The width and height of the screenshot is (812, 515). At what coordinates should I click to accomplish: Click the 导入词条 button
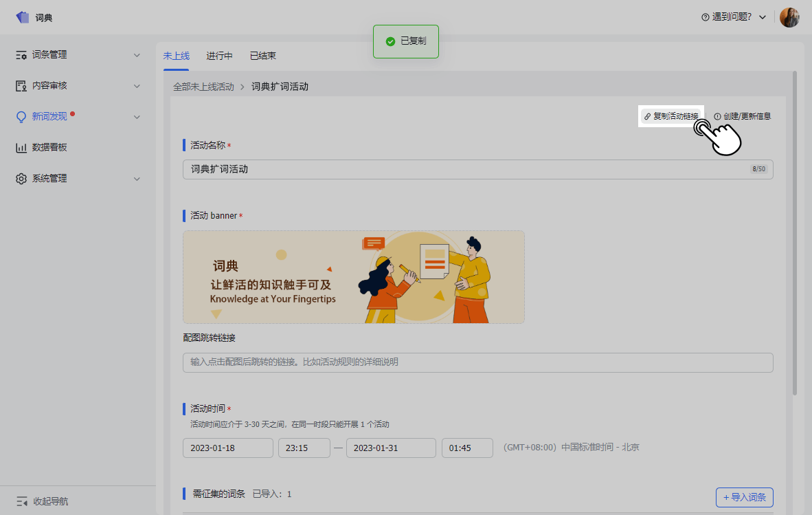pos(745,497)
